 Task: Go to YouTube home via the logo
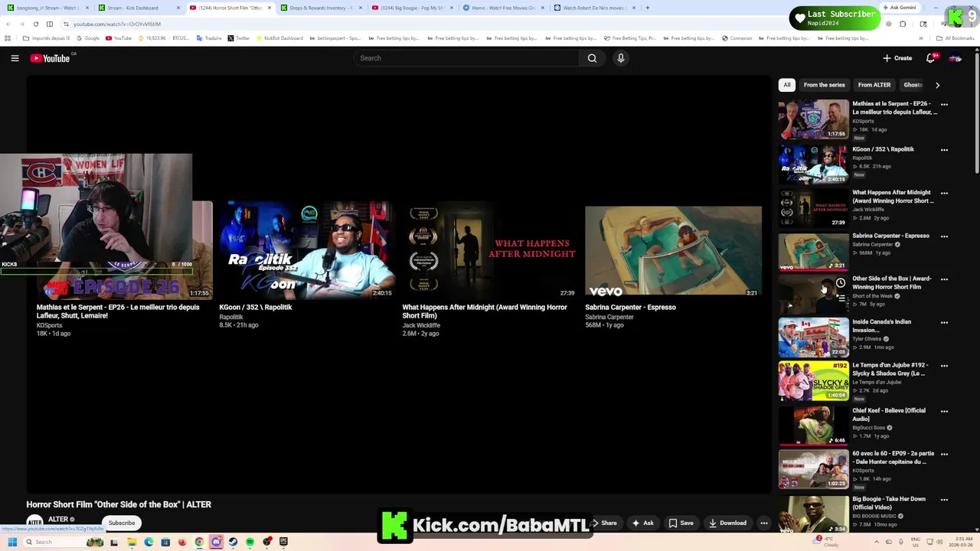coord(51,58)
